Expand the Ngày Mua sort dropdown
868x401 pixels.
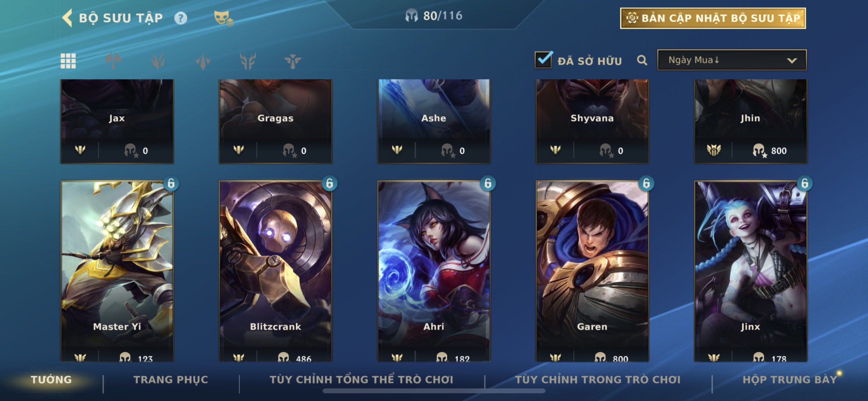point(732,60)
